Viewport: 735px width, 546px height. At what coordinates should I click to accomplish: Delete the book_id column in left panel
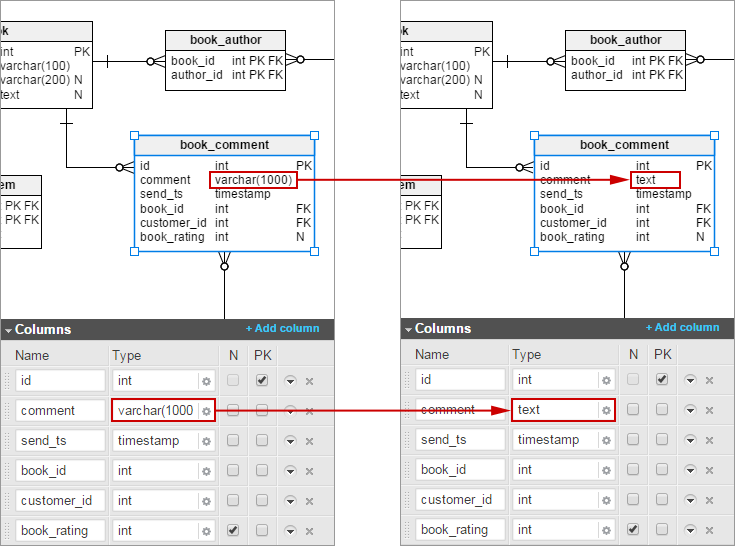coord(309,471)
